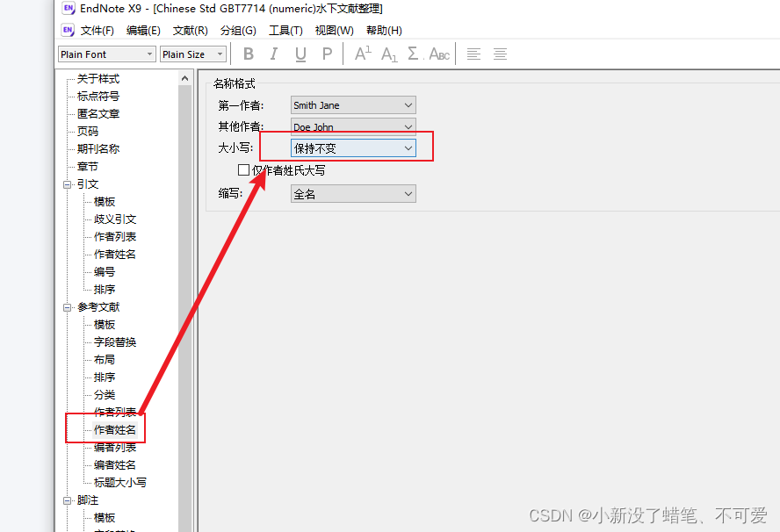Toggle Italic formatting in toolbar
This screenshot has height=532, width=780.
pos(273,54)
